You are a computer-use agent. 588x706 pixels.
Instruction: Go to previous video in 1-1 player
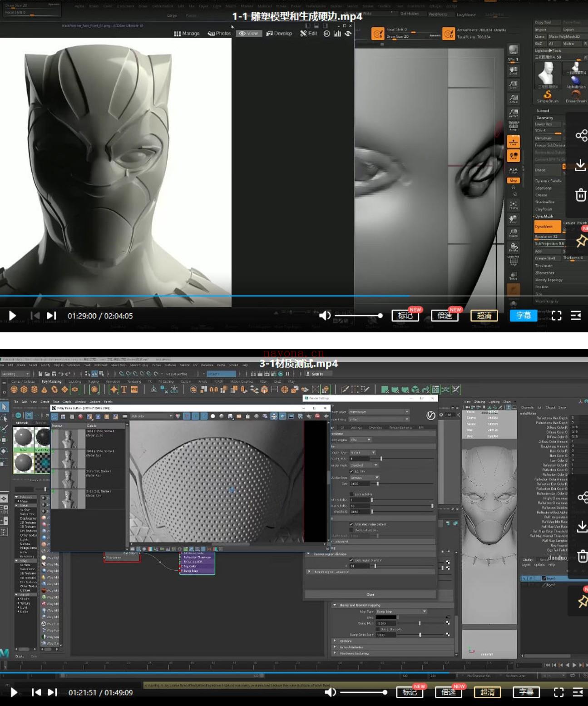[35, 316]
